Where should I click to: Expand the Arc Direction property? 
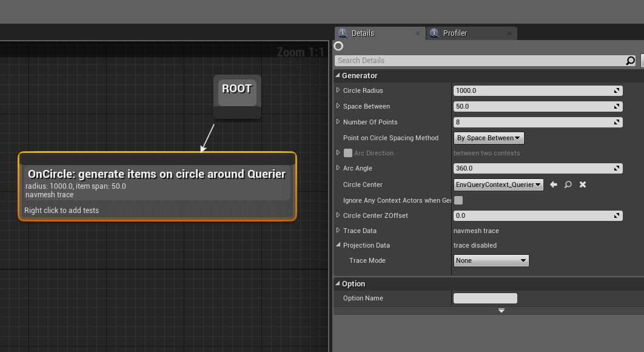click(338, 152)
